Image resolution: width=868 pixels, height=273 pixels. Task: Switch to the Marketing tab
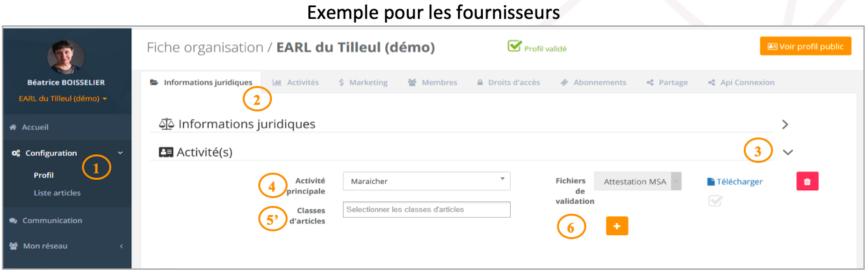tap(363, 83)
